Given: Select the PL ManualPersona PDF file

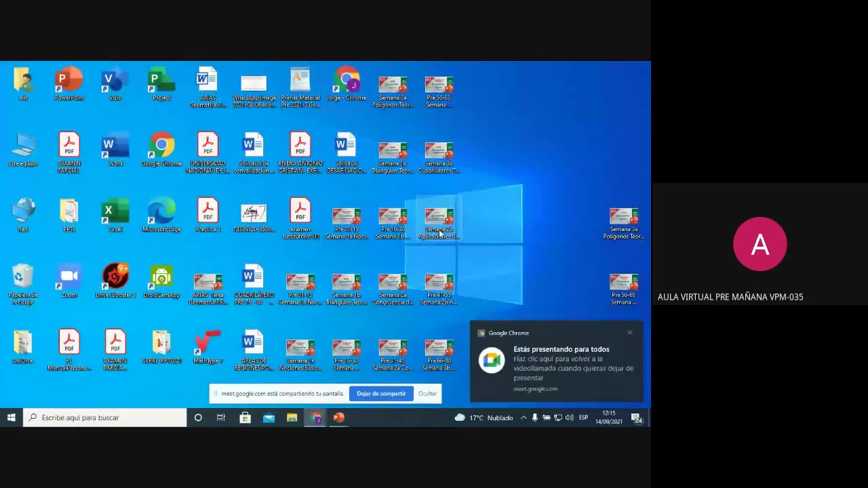Looking at the screenshot, I should pyautogui.click(x=69, y=350).
